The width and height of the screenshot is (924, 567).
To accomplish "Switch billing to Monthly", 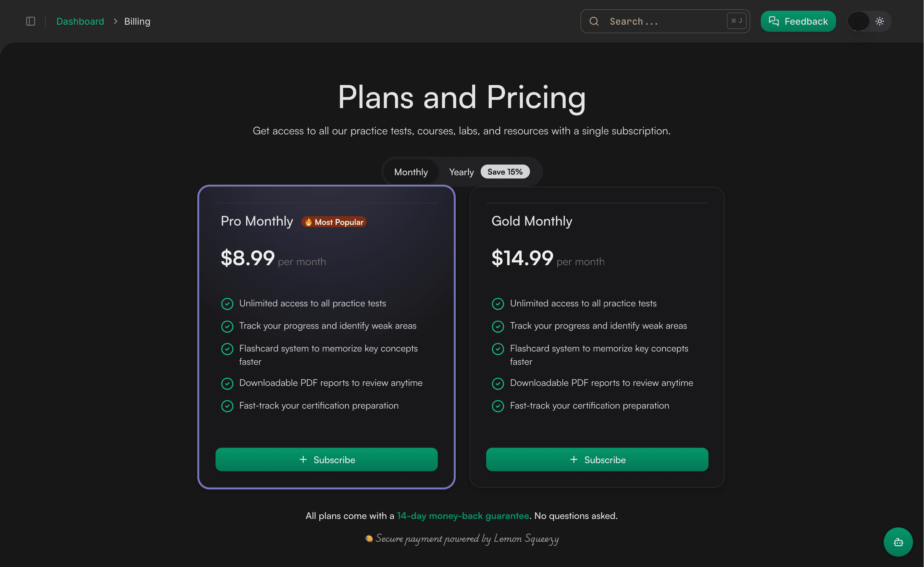I will pos(411,172).
